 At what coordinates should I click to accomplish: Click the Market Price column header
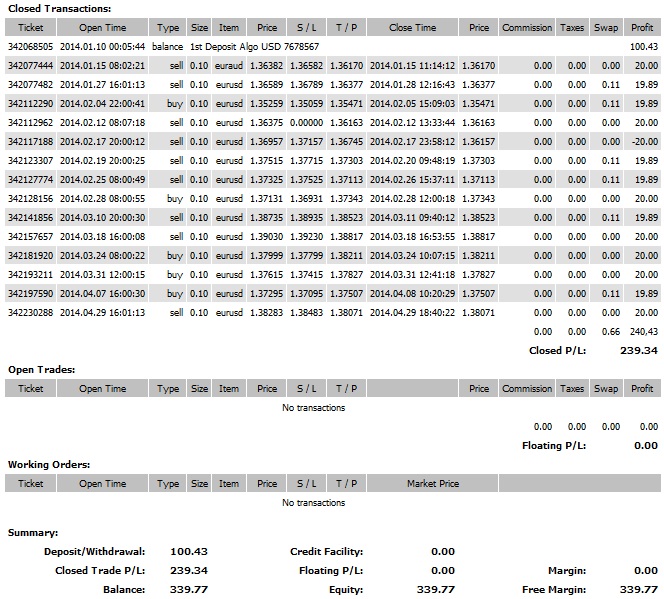pos(433,483)
